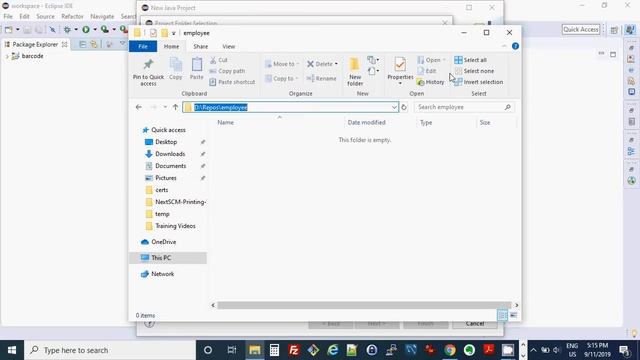Viewport: 640px width, 360px height.
Task: Open Explorer help question mark
Action: (515, 46)
